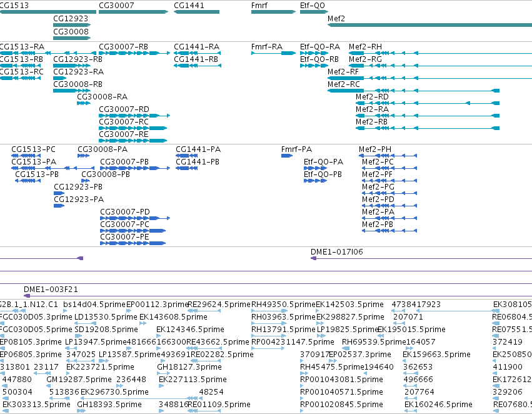Select EST label "GH18127.3prime"
The height and width of the screenshot is (414, 532).
point(189,367)
